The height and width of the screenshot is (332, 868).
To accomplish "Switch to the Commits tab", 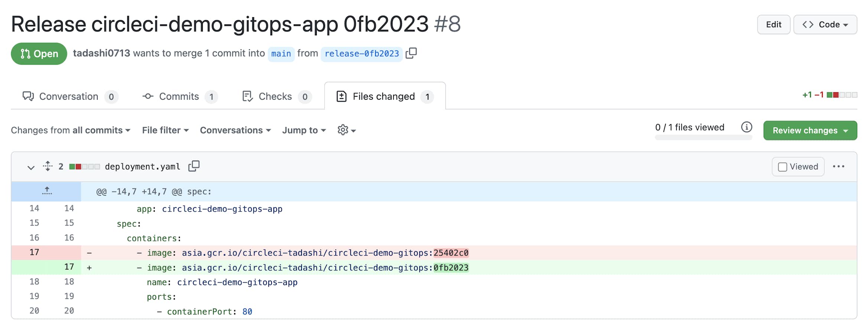I will (x=180, y=97).
